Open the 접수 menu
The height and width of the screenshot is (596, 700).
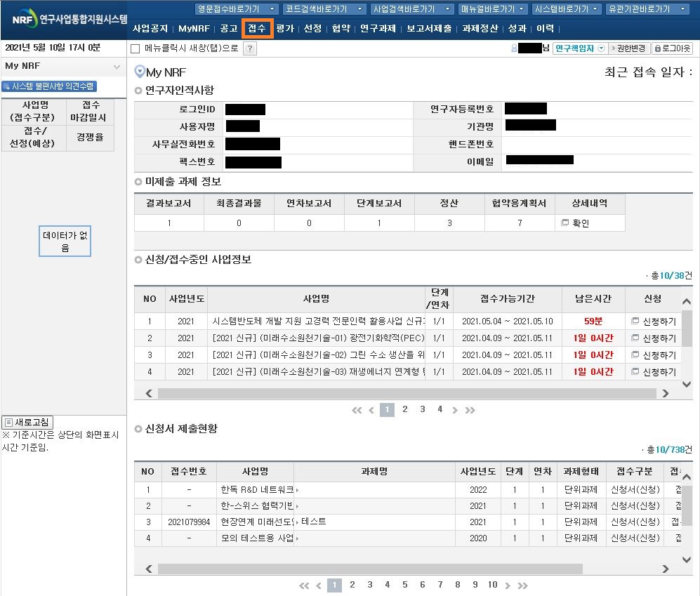tap(256, 29)
